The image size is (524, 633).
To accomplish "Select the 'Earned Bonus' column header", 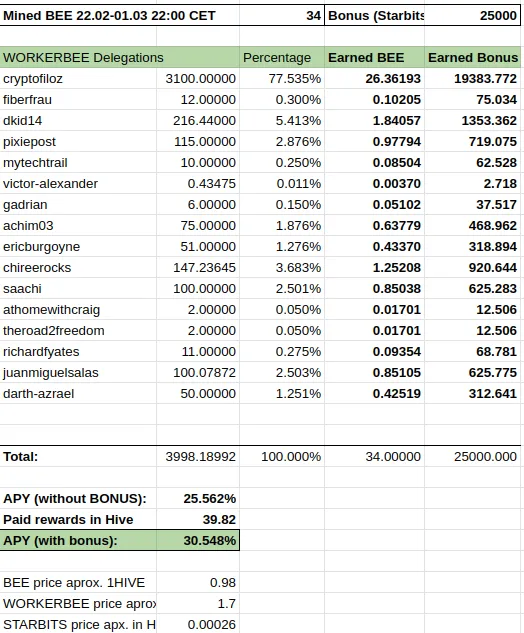I will (472, 57).
